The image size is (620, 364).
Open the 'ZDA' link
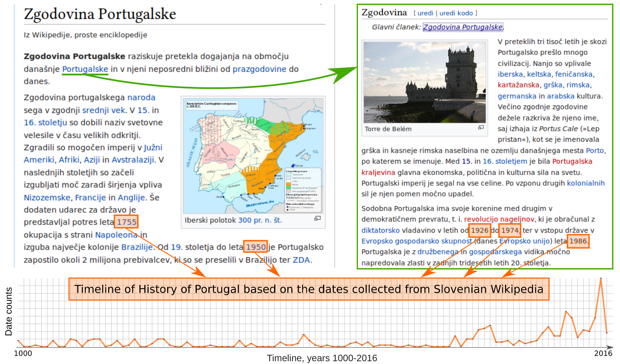coord(301,260)
